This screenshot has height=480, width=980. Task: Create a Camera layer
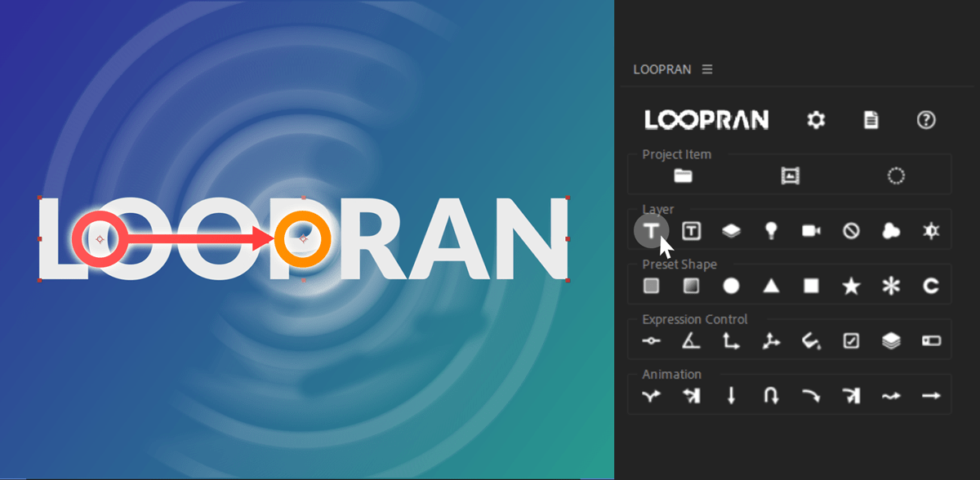coord(811,230)
